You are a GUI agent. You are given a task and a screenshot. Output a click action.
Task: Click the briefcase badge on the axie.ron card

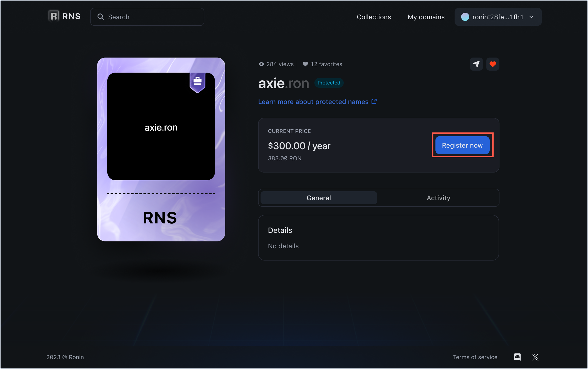tap(197, 81)
